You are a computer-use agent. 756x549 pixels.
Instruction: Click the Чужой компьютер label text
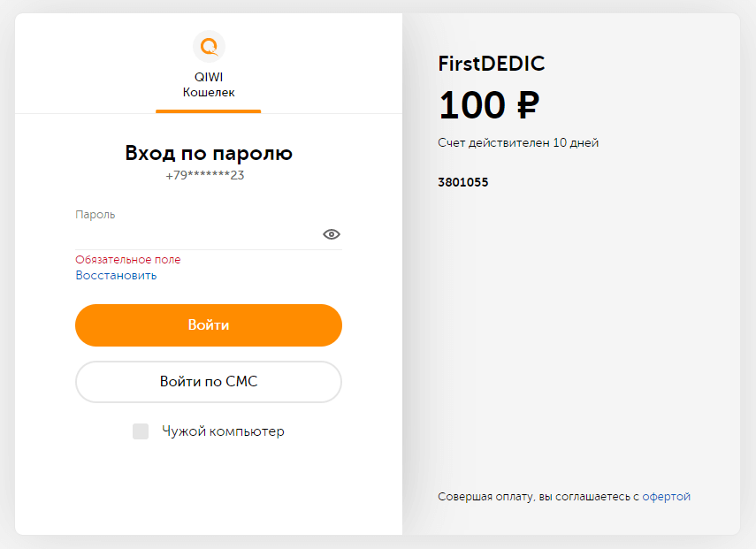click(223, 431)
